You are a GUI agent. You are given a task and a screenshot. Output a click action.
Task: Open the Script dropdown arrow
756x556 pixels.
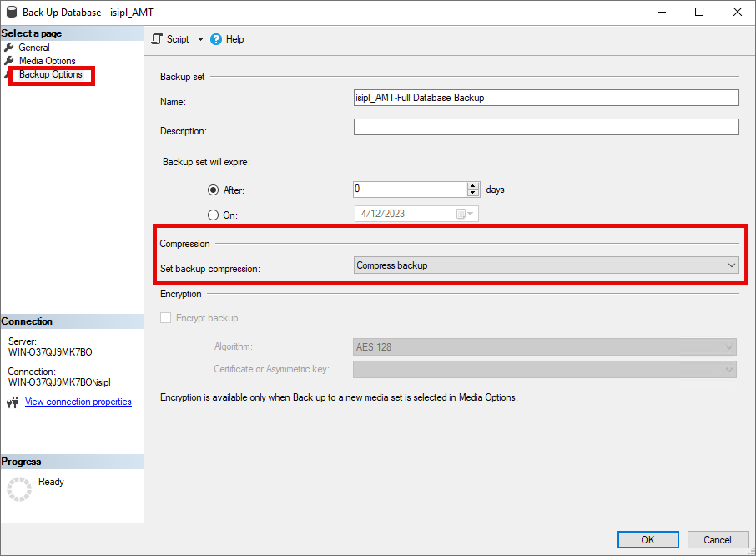(200, 38)
